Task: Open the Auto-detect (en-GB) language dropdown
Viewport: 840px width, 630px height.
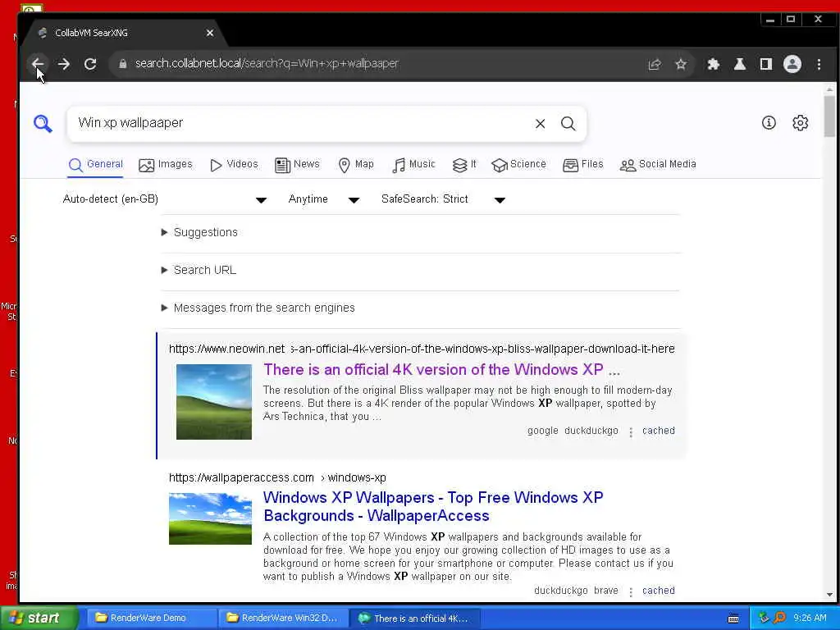Action: 164,199
